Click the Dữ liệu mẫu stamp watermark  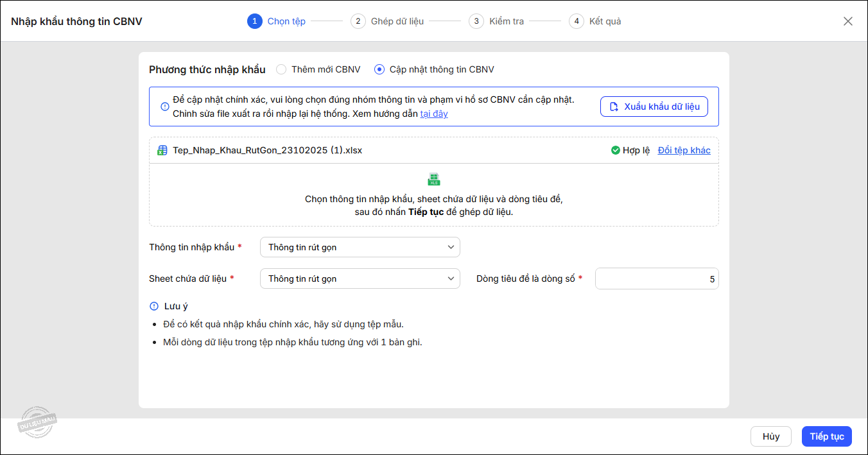pyautogui.click(x=38, y=422)
